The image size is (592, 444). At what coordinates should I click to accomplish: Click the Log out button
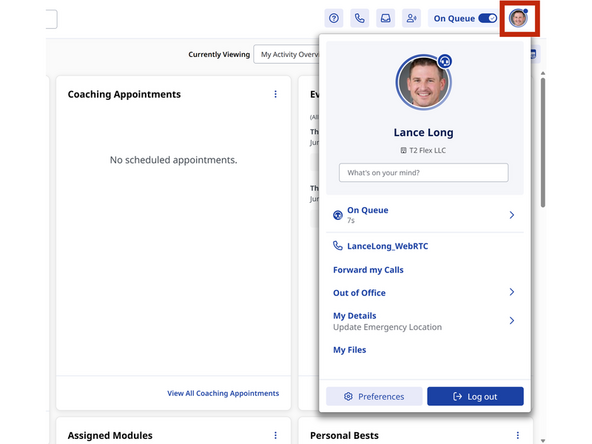click(475, 396)
